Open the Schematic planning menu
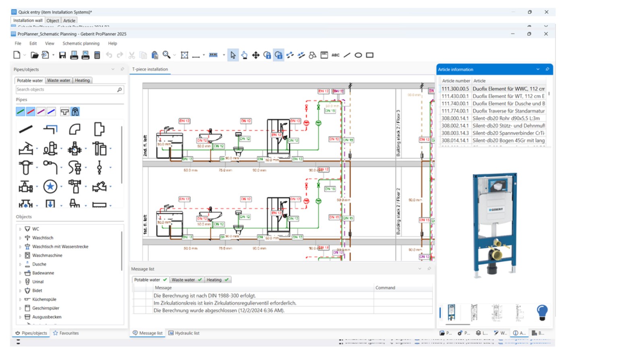The width and height of the screenshot is (644, 362). tap(80, 43)
